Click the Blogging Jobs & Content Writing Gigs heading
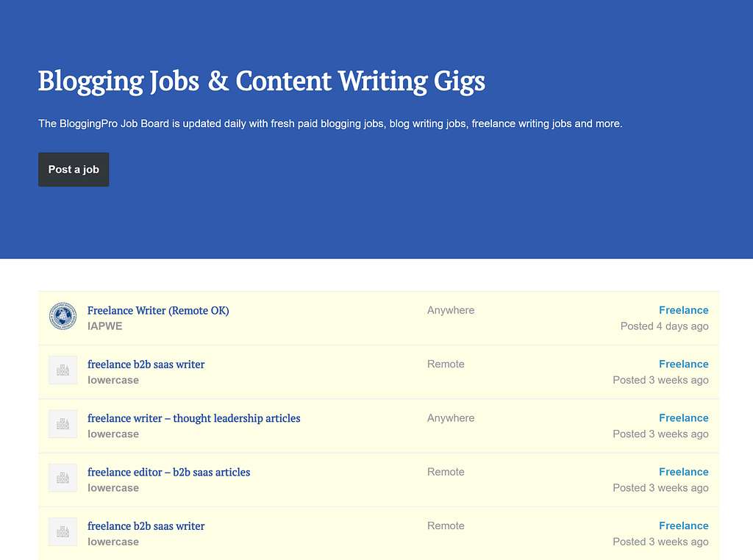The height and width of the screenshot is (560, 753). pos(261,82)
